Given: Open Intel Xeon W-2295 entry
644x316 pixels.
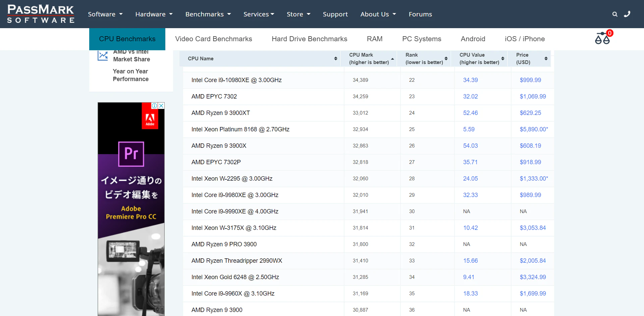Looking at the screenshot, I should click(232, 179).
